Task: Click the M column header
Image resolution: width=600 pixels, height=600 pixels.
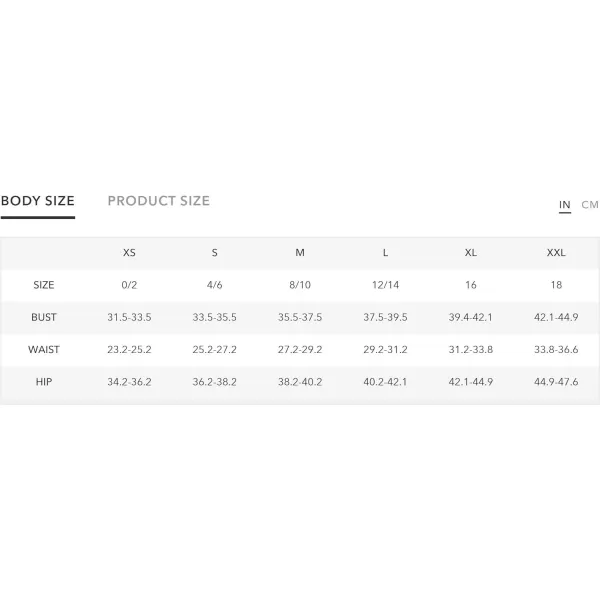Action: click(300, 253)
